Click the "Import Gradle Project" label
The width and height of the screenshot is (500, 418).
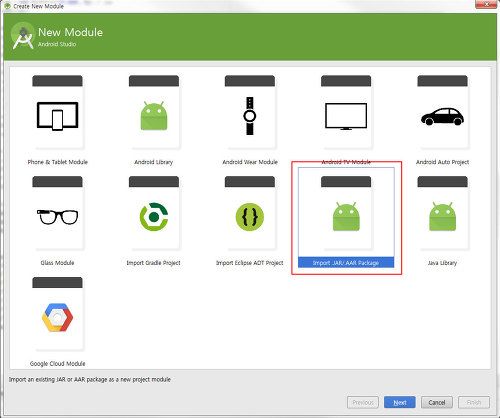tap(153, 263)
